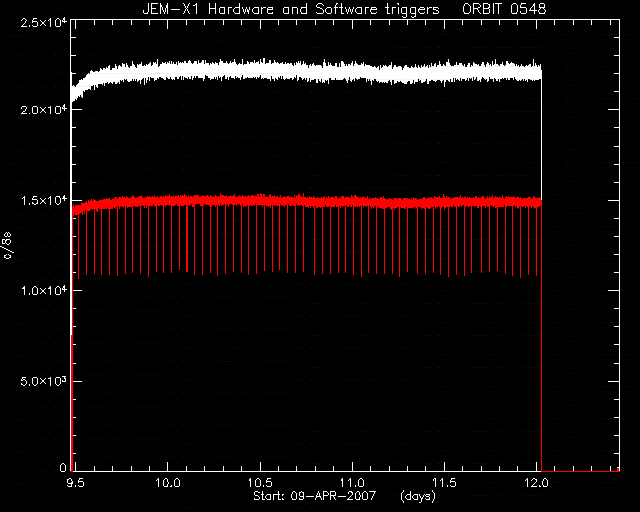Click the plot title JEM-X1 Hardware and Software triggers
640x512 pixels.
(x=291, y=9)
